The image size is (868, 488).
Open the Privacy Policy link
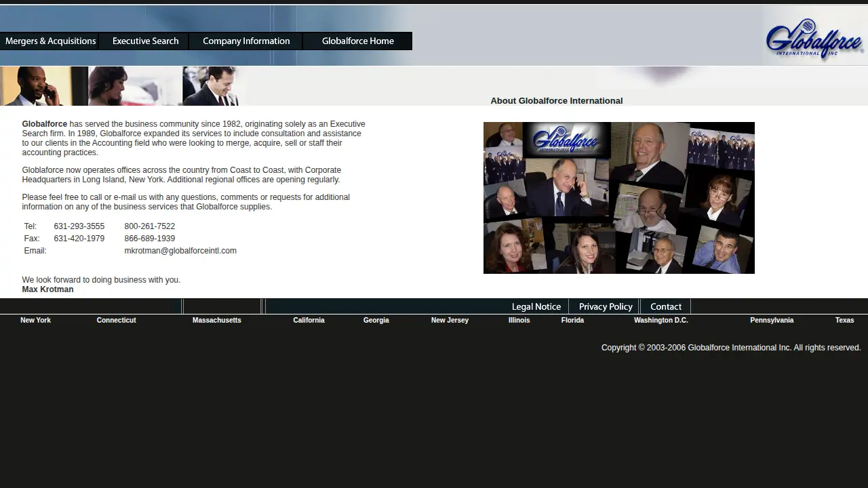(605, 307)
